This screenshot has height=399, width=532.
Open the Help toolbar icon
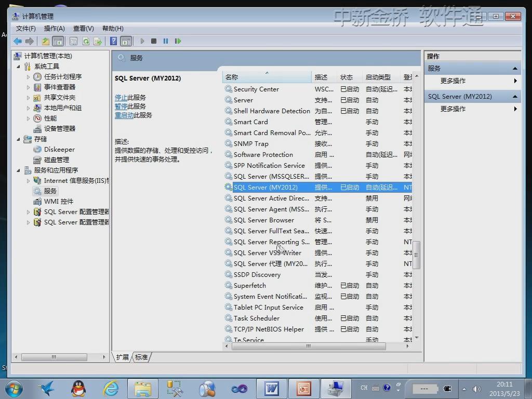point(114,41)
